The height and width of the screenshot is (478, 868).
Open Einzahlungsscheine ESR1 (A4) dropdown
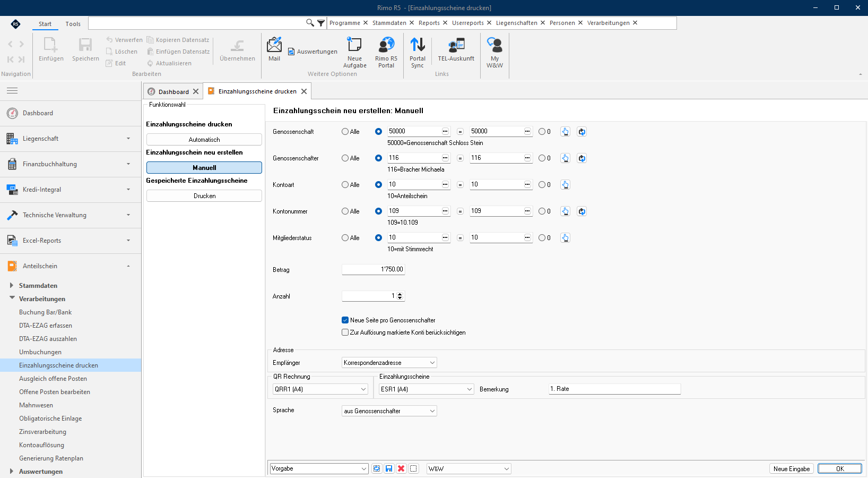click(427, 389)
